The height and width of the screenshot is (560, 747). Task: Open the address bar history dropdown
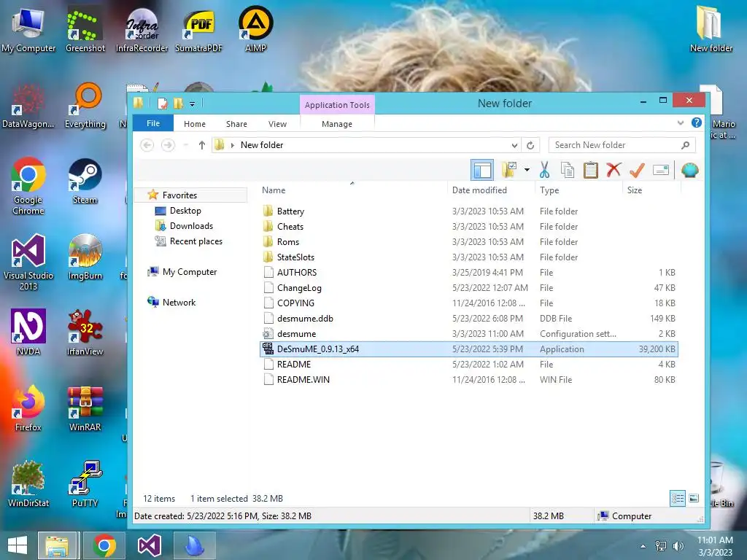tap(514, 145)
